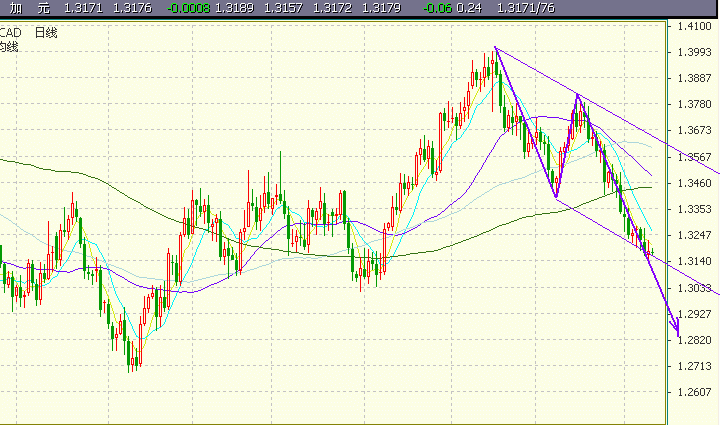Click the 加元 currency name in the quote bar
This screenshot has height=425, width=720.
coord(30,8)
